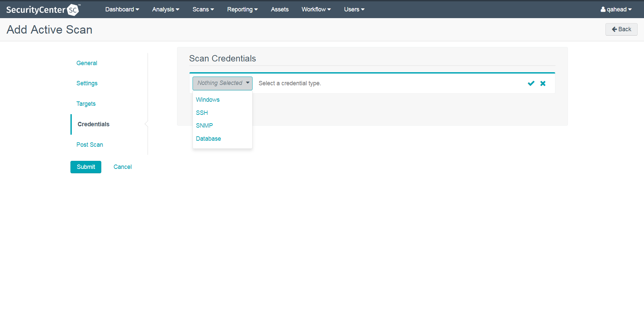This screenshot has height=319, width=644.
Task: Cancel adding the active scan
Action: tap(122, 167)
